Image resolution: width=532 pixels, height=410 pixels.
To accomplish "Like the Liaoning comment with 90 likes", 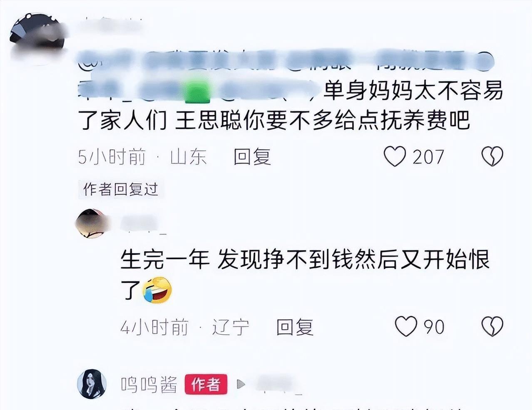I will (405, 326).
